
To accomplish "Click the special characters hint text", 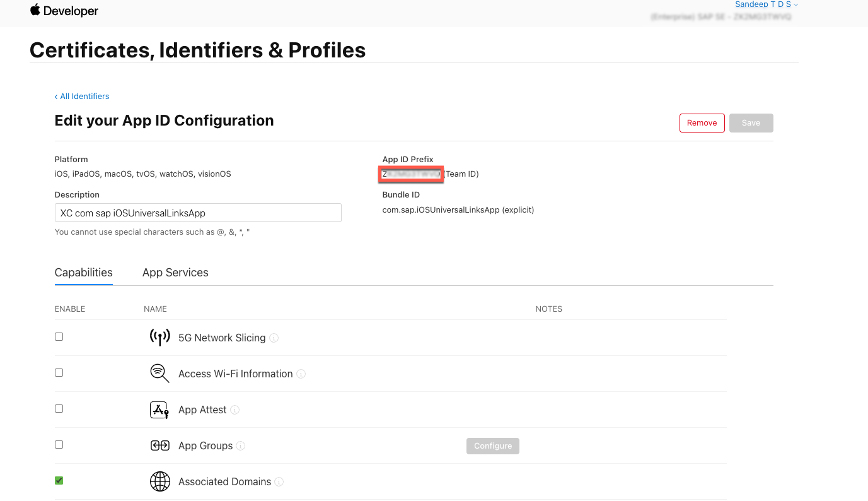I will pos(153,232).
